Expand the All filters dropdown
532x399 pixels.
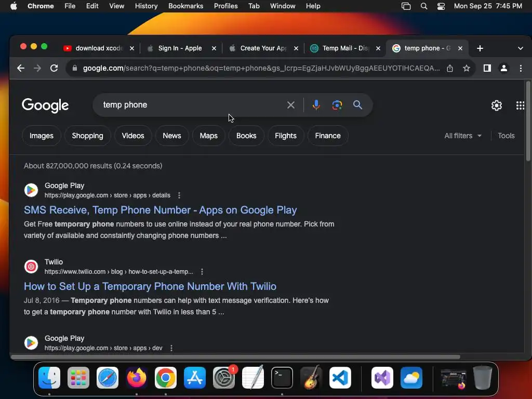[x=463, y=136]
